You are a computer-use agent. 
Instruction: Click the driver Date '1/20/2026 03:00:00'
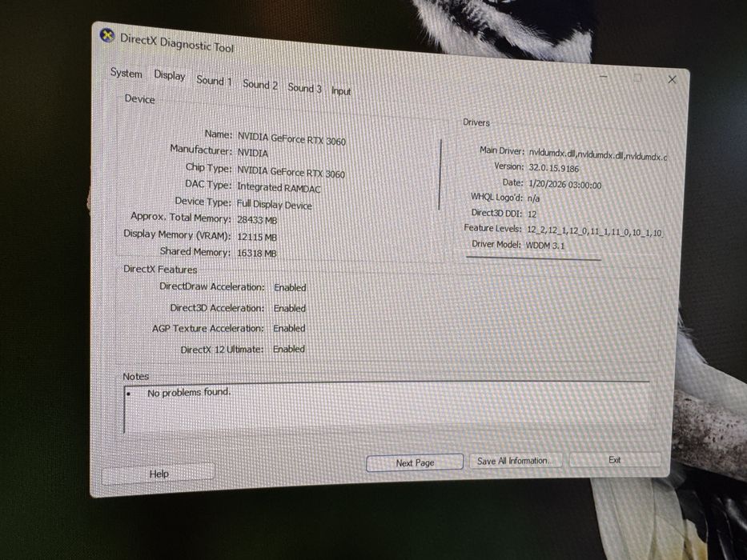(x=565, y=184)
